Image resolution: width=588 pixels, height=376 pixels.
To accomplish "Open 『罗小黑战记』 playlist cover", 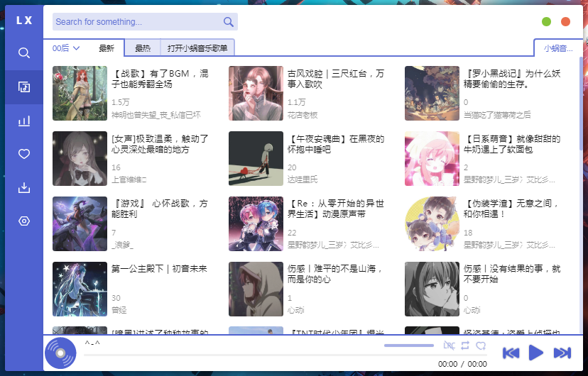I will pos(432,93).
